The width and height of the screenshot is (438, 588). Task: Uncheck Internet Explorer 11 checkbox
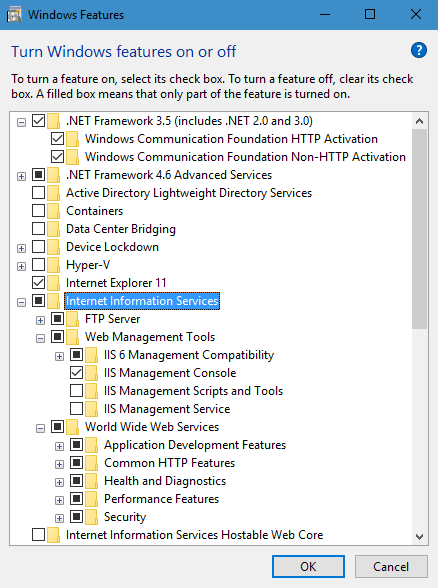(38, 283)
